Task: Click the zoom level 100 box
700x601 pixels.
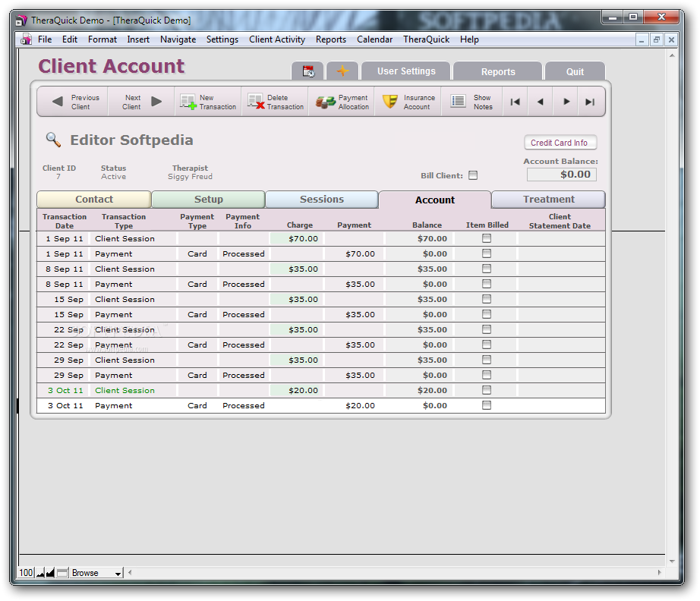Action: click(x=27, y=573)
